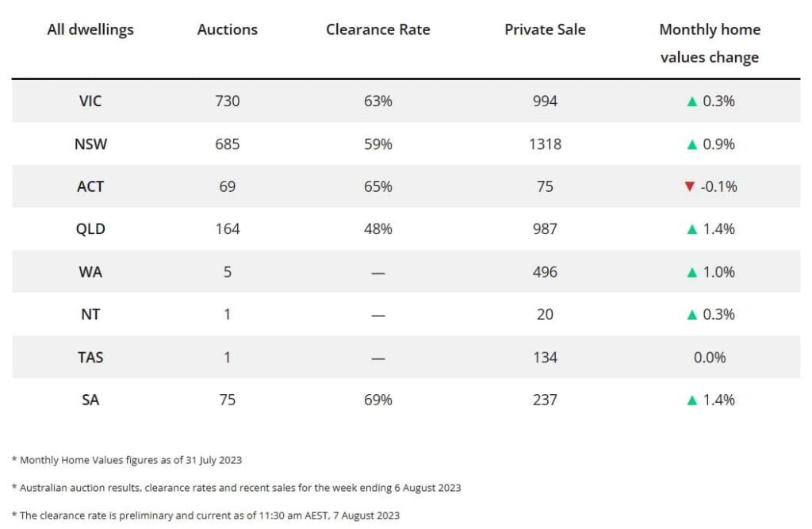812x529 pixels.
Task: Select the VIC state row label
Action: coord(90,102)
